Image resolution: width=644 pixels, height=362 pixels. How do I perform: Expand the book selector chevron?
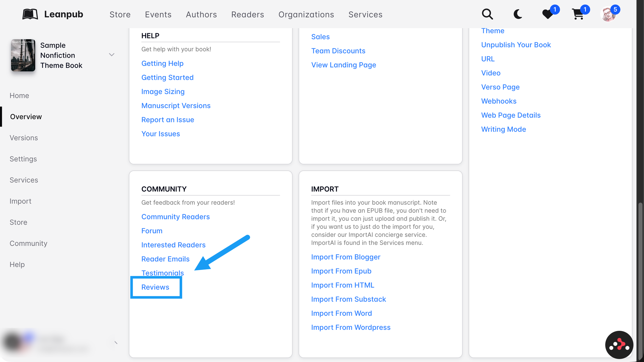tap(112, 55)
